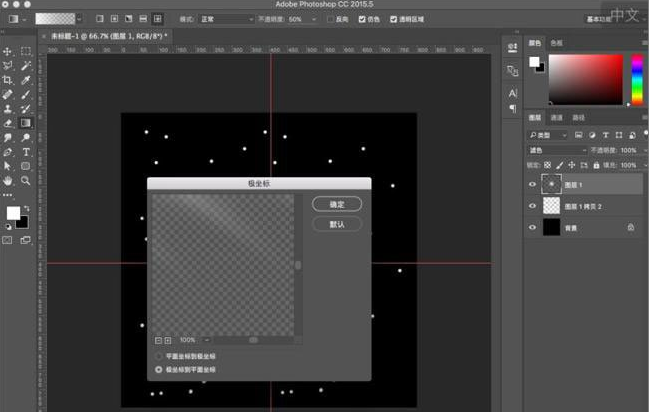Open layer filter 类型 dropdown
The height and width of the screenshot is (412, 650).
pyautogui.click(x=548, y=135)
